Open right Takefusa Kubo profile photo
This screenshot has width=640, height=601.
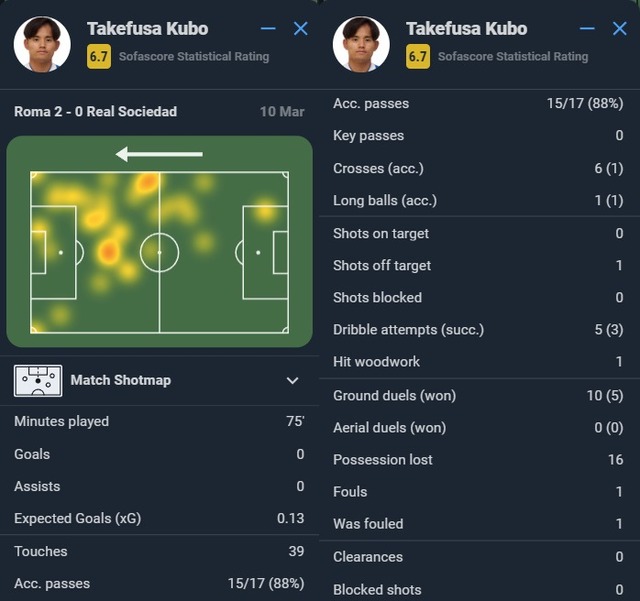(x=361, y=44)
